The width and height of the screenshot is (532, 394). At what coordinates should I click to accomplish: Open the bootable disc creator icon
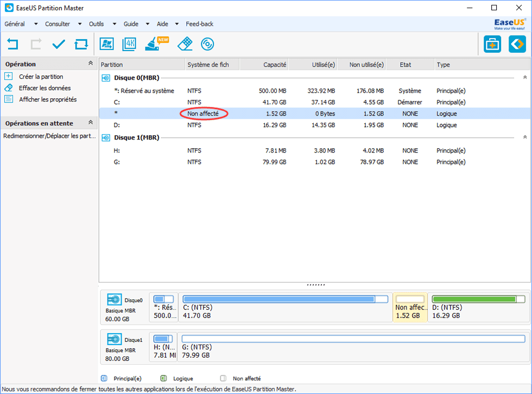207,44
